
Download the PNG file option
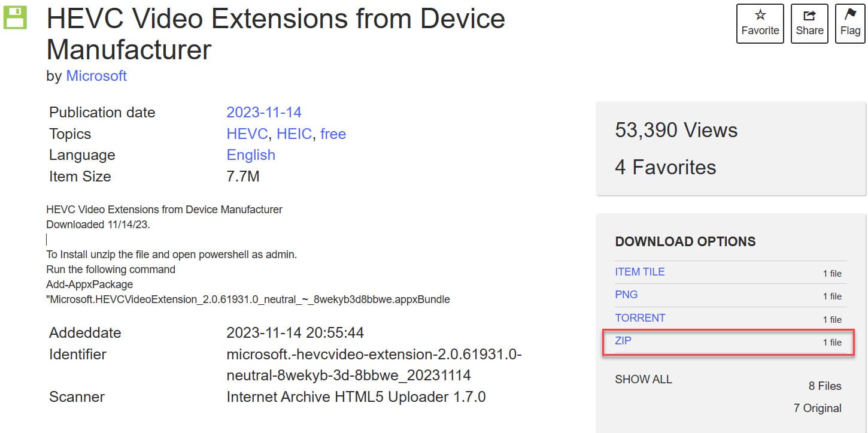pyautogui.click(x=626, y=295)
